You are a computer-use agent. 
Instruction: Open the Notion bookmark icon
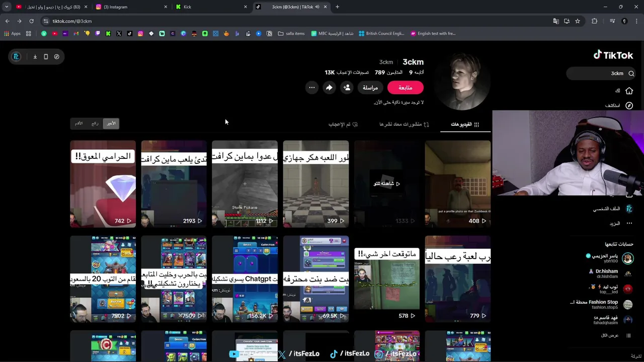click(x=269, y=34)
